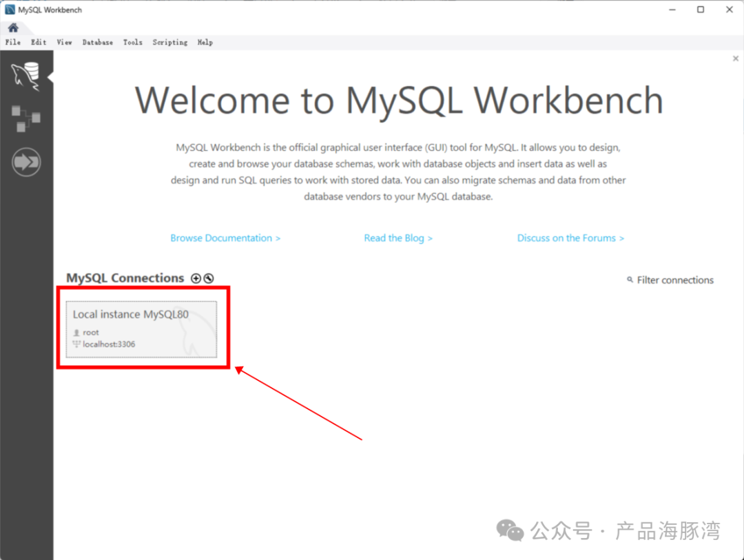The width and height of the screenshot is (744, 560).
Task: Open the Help menu
Action: click(x=205, y=42)
